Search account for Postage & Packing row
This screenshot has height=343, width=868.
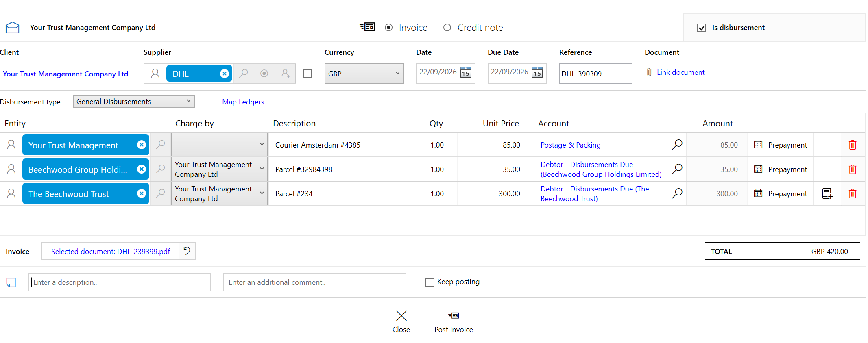pyautogui.click(x=677, y=145)
